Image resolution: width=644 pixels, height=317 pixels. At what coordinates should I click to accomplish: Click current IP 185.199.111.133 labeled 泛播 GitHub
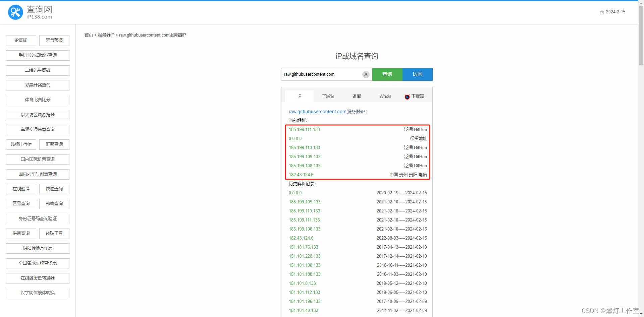pyautogui.click(x=304, y=129)
